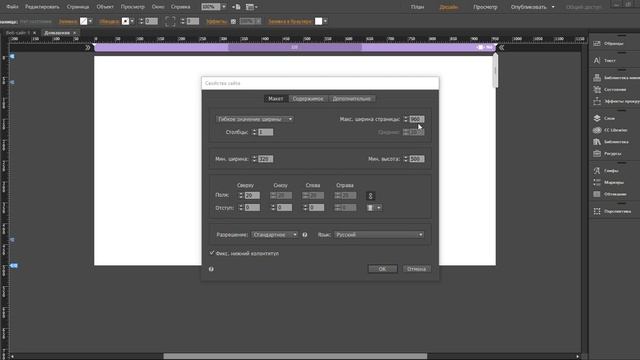
Task: Collapse the left panel double-arrow on breakpoint bar
Action: click(88, 48)
